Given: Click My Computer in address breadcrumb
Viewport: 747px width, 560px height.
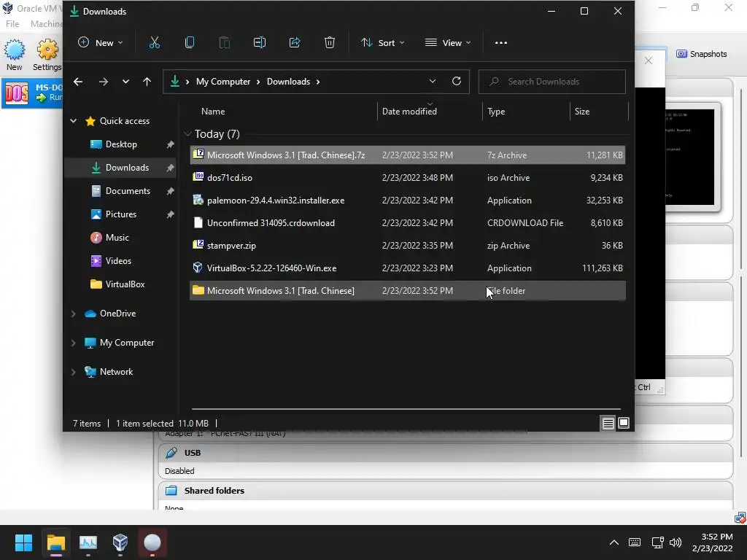Looking at the screenshot, I should point(223,82).
